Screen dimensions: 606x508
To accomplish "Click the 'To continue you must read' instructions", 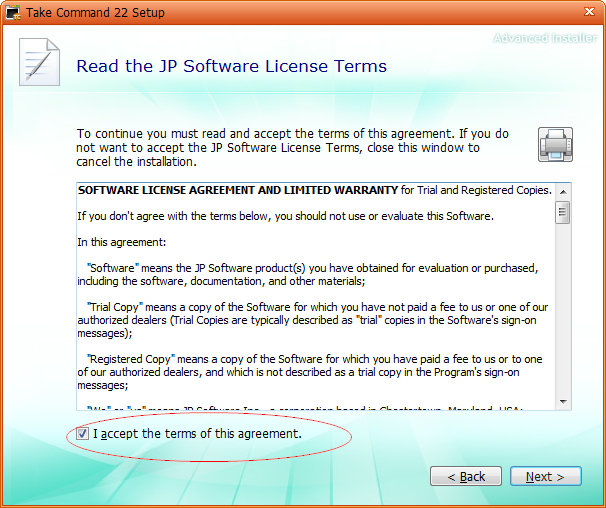I will coord(293,148).
